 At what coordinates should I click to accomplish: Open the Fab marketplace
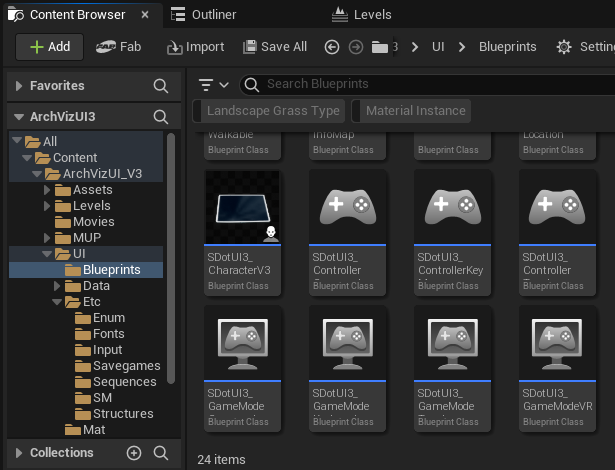coord(118,47)
